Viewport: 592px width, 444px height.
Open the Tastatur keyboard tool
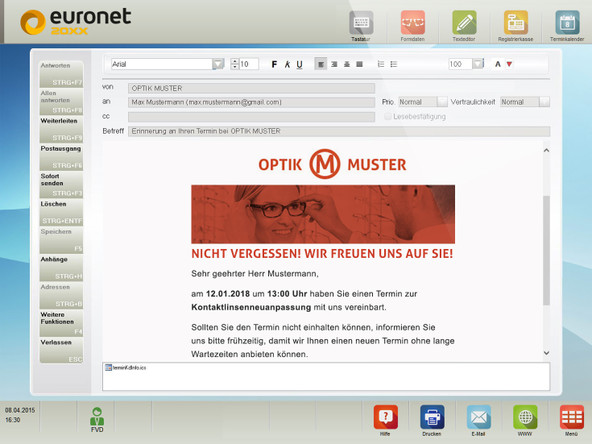(x=361, y=23)
